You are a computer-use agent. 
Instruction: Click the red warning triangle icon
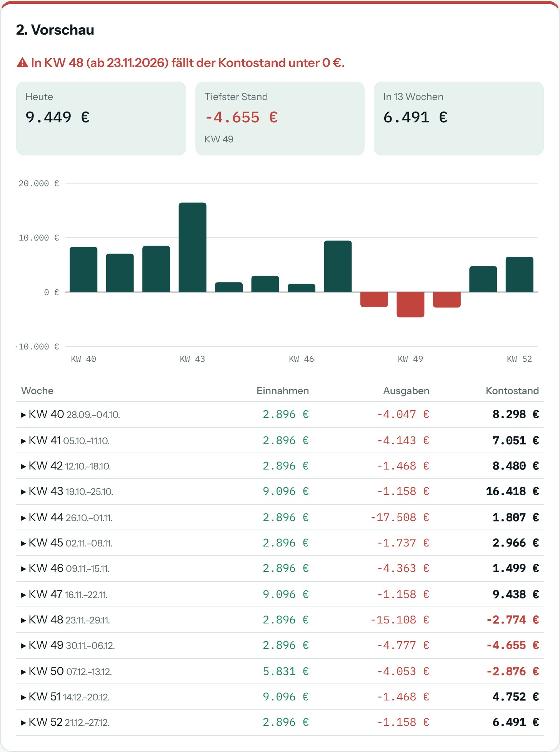click(22, 62)
